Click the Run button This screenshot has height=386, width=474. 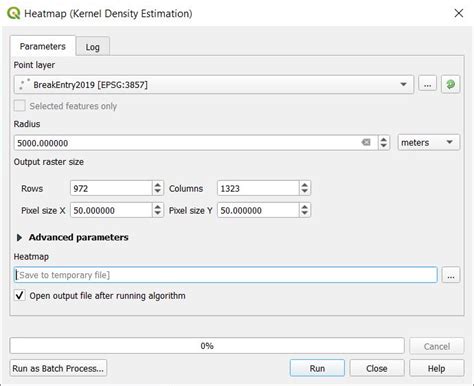coord(317,368)
